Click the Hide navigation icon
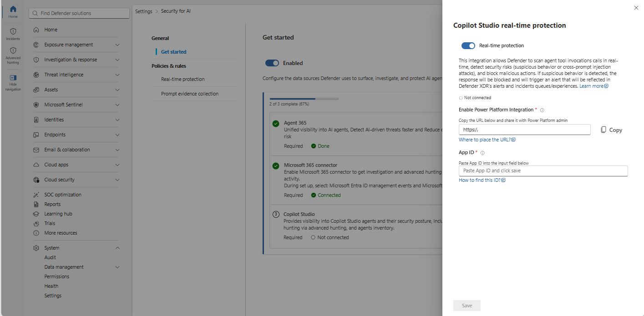The height and width of the screenshot is (316, 644). coord(13,78)
